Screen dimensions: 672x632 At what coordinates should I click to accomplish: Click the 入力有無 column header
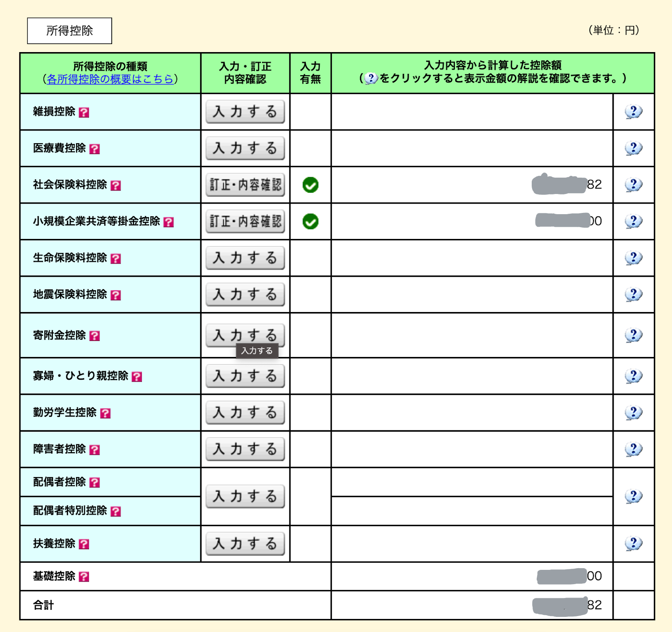[x=310, y=73]
